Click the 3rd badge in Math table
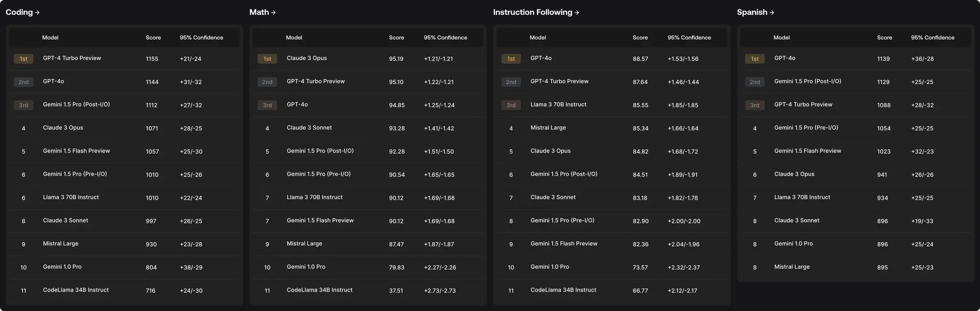This screenshot has height=311, width=980. (267, 105)
